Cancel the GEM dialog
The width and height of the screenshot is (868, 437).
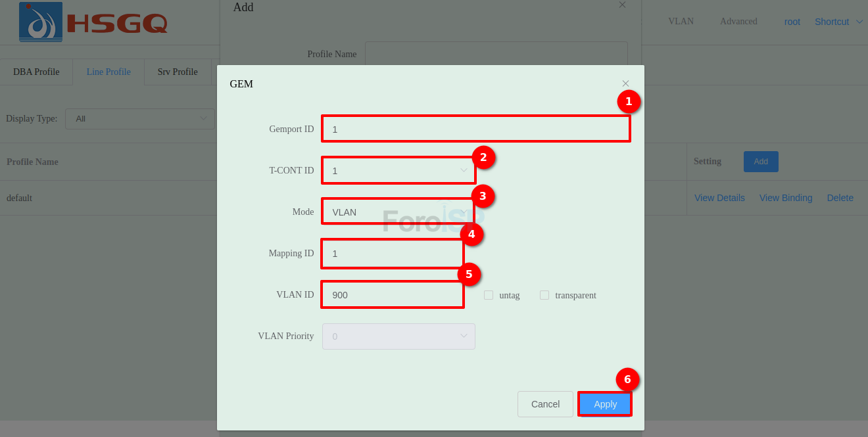(x=545, y=404)
